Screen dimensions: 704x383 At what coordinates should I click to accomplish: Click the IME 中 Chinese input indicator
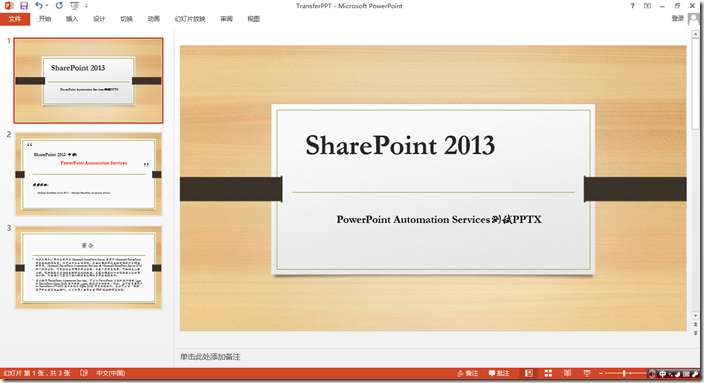tap(662, 374)
